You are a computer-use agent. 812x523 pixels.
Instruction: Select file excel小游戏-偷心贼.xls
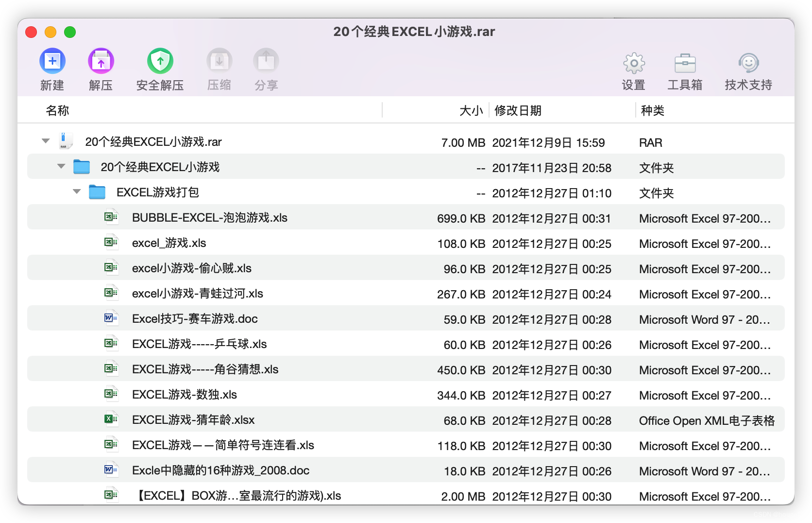coord(192,268)
